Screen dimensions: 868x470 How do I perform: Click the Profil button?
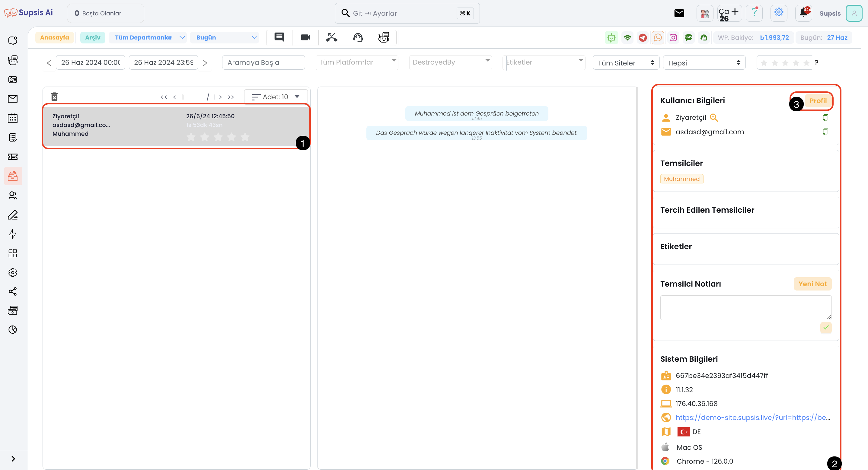[x=818, y=101]
